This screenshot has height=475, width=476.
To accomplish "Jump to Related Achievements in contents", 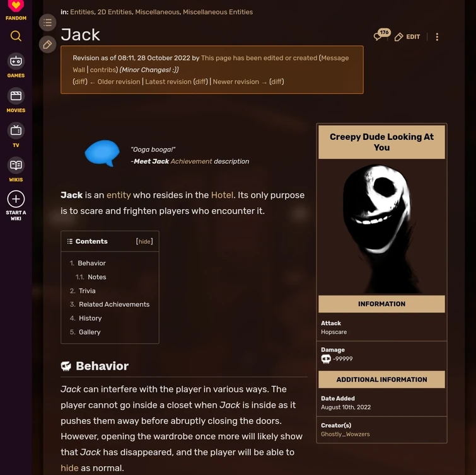I will 114,304.
